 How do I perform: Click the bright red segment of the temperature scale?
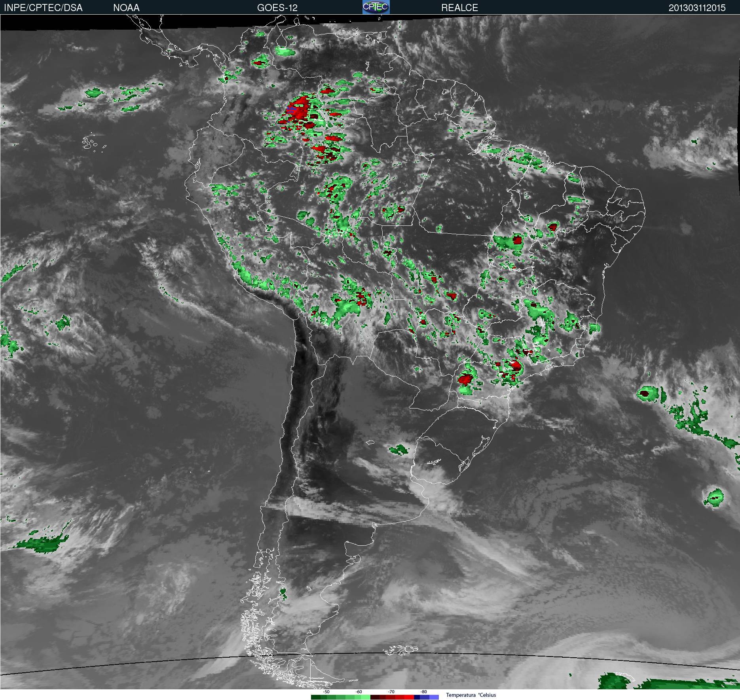[x=409, y=697]
